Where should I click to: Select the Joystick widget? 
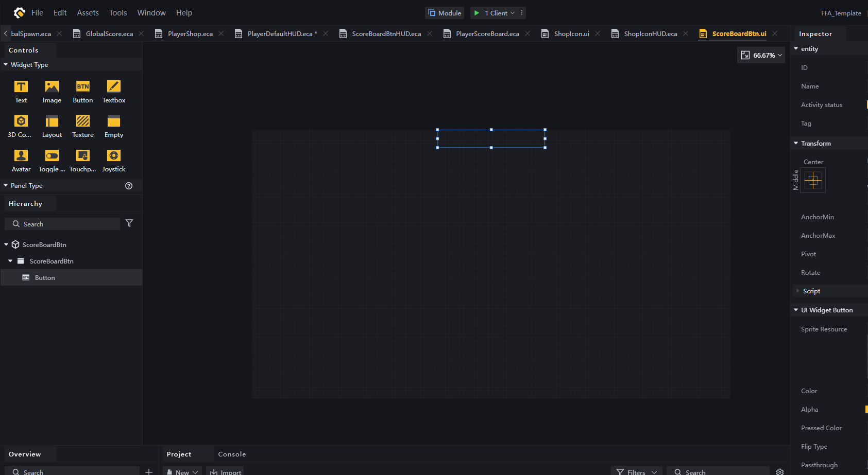tap(114, 161)
